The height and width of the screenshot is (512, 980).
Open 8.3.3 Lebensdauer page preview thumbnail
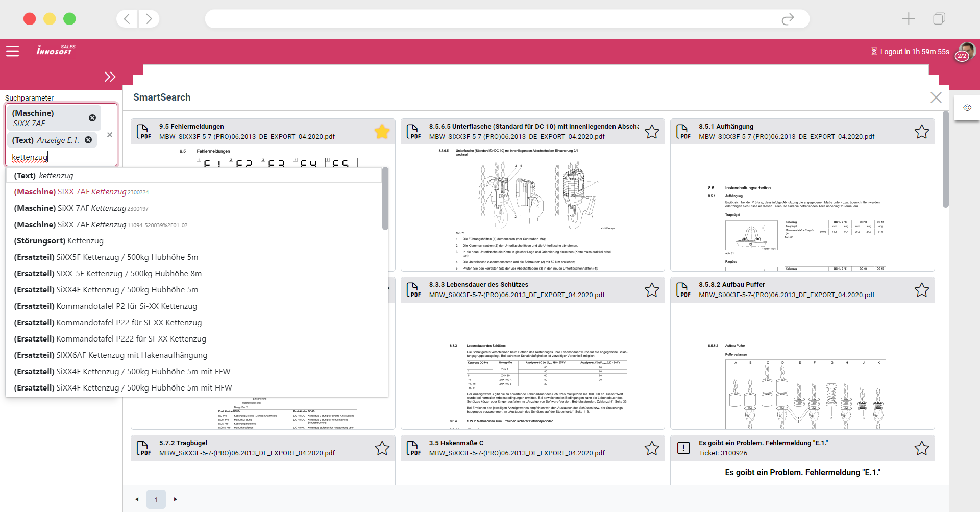point(532,366)
